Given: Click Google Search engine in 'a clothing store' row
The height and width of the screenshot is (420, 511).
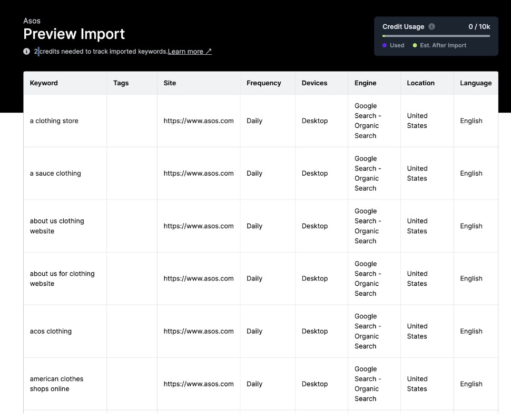Looking at the screenshot, I should tap(368, 121).
